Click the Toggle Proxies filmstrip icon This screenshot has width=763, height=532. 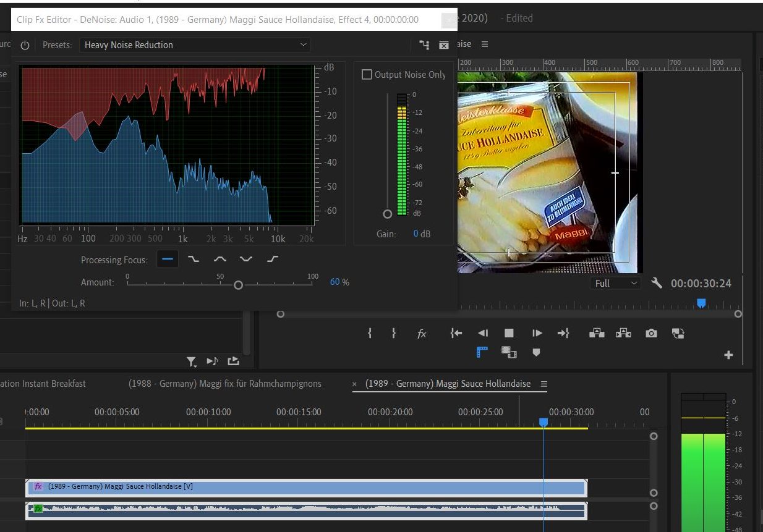[509, 352]
